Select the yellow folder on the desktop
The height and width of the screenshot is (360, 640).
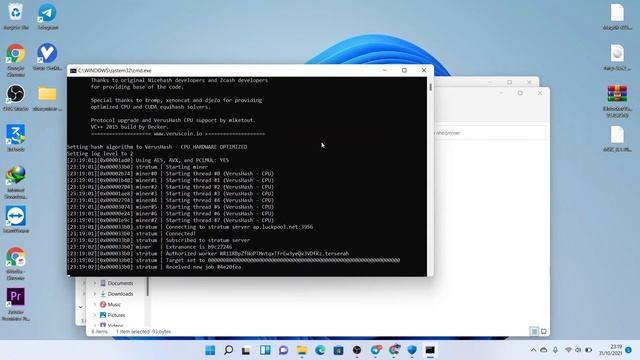tap(47, 95)
